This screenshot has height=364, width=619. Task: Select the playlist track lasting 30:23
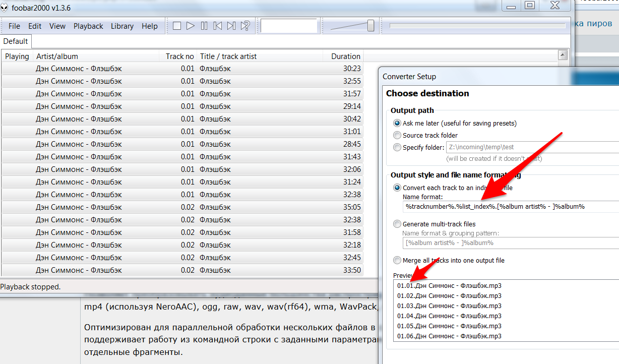182,69
